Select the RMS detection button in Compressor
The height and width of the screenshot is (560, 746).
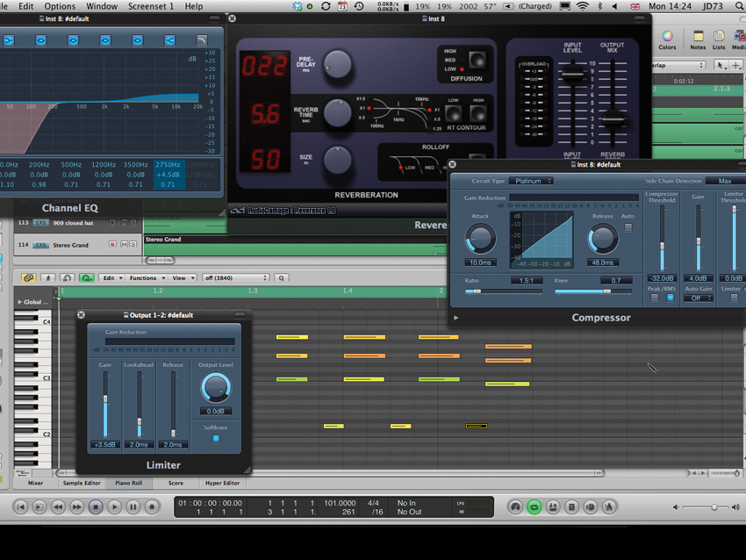click(x=671, y=298)
